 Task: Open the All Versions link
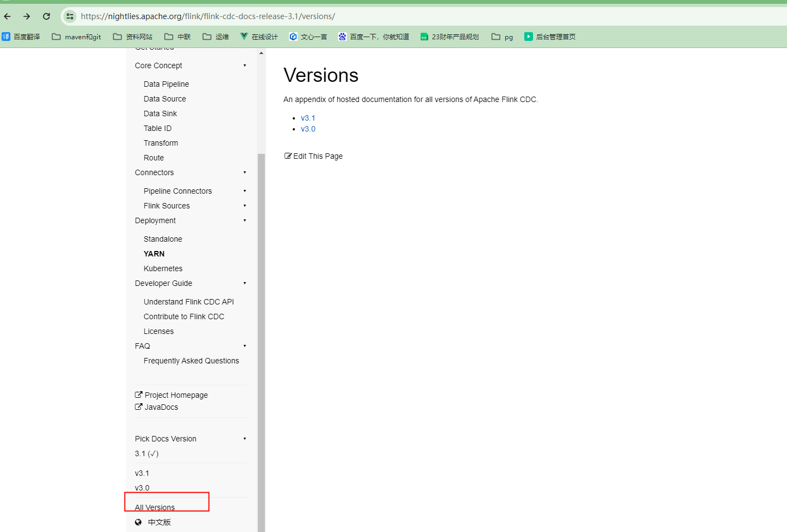[x=155, y=507]
